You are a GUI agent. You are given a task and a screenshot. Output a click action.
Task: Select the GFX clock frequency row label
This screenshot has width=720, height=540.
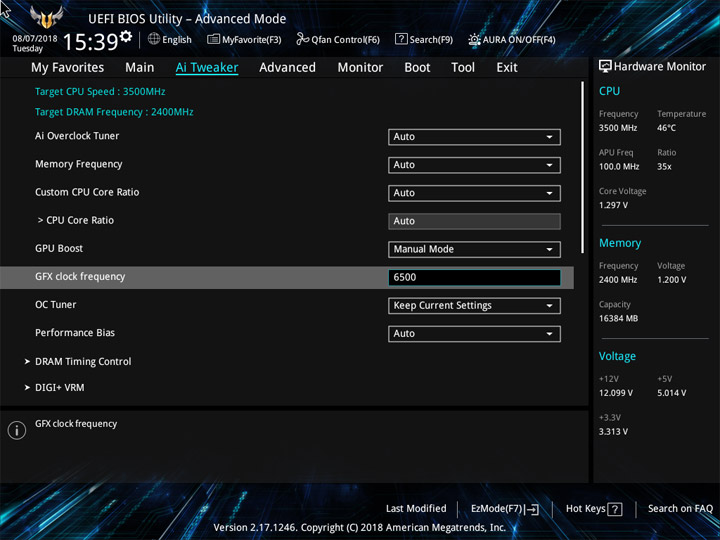pyautogui.click(x=80, y=277)
